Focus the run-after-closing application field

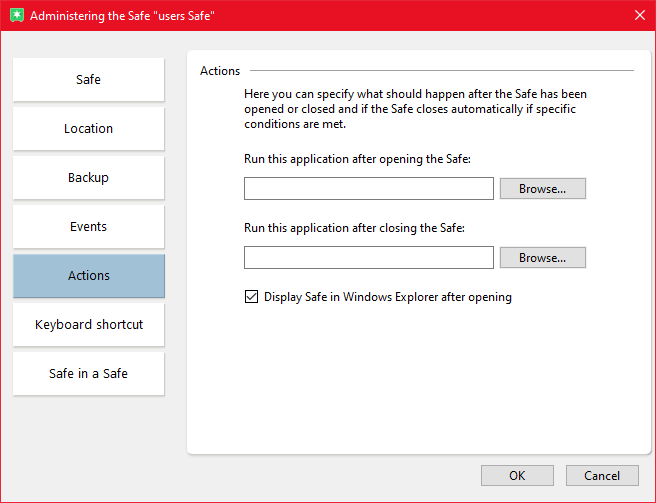point(368,258)
